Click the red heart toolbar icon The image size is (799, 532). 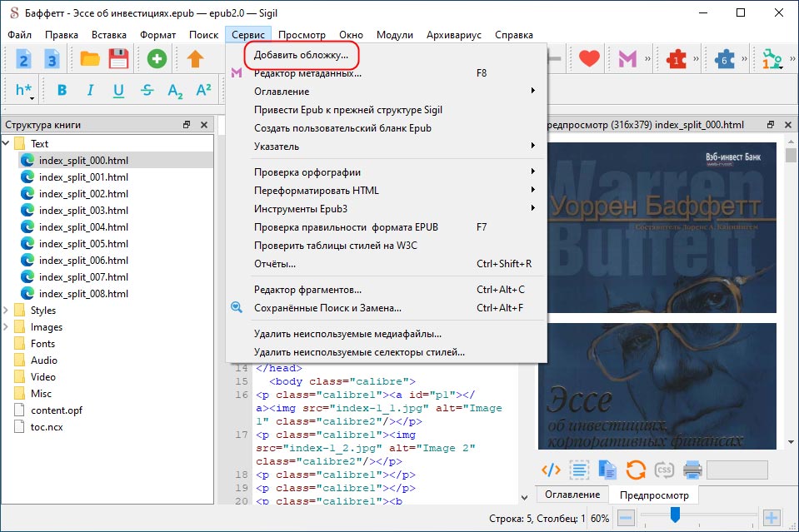point(589,59)
